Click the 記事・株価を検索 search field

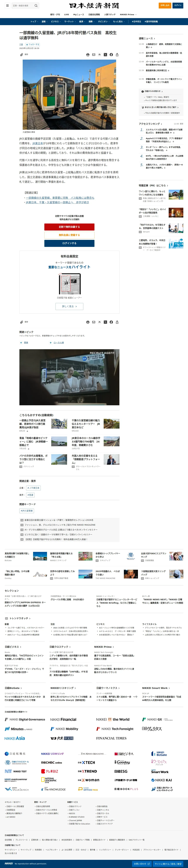(23, 5)
